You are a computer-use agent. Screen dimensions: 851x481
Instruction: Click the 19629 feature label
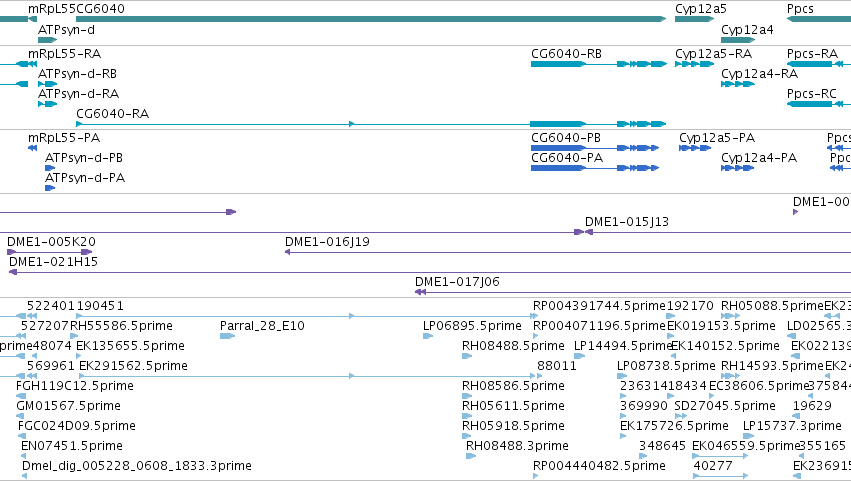(x=812, y=407)
